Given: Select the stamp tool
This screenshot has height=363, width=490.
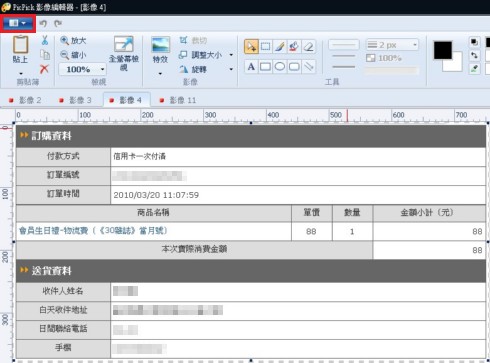Looking at the screenshot, I should (294, 47).
